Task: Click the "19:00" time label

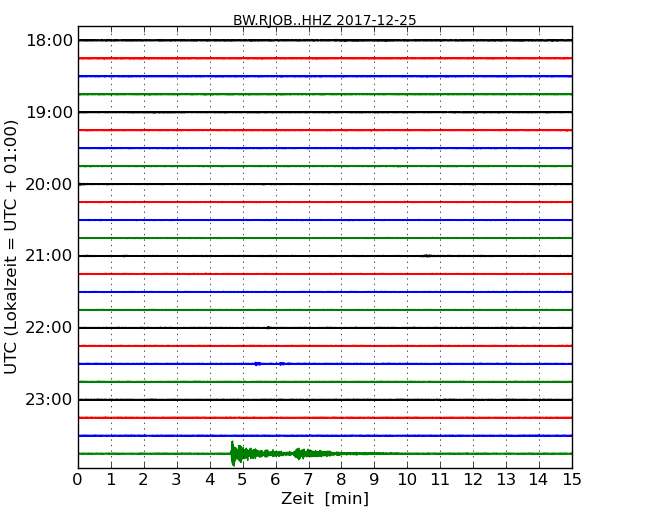Action: click(49, 112)
